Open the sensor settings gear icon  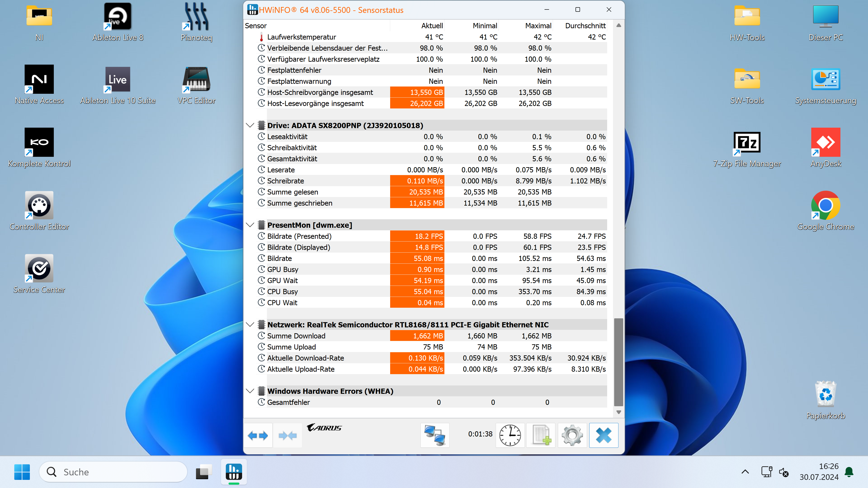(572, 435)
